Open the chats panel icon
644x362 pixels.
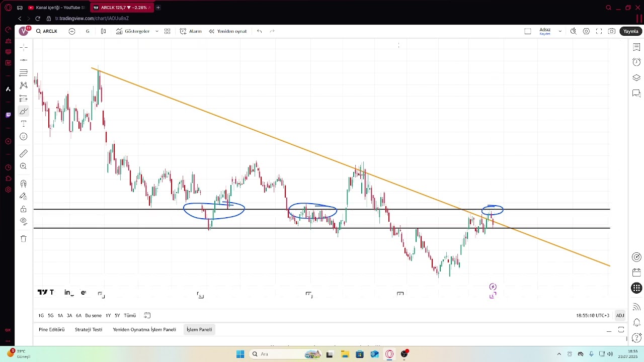point(636,94)
